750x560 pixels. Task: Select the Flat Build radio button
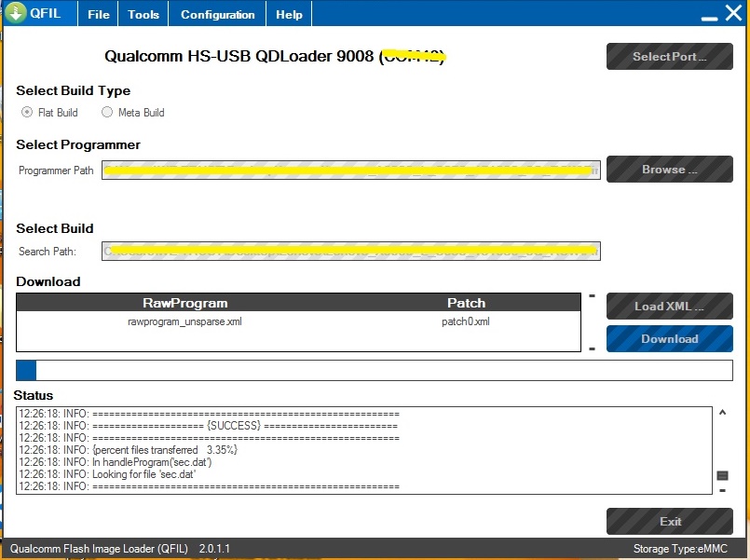click(x=27, y=113)
